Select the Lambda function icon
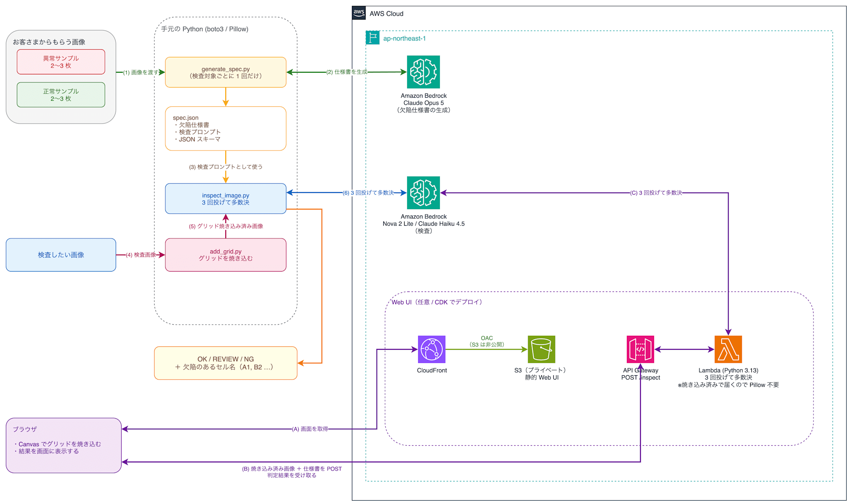Screen dimensions: 850x504 click(728, 349)
